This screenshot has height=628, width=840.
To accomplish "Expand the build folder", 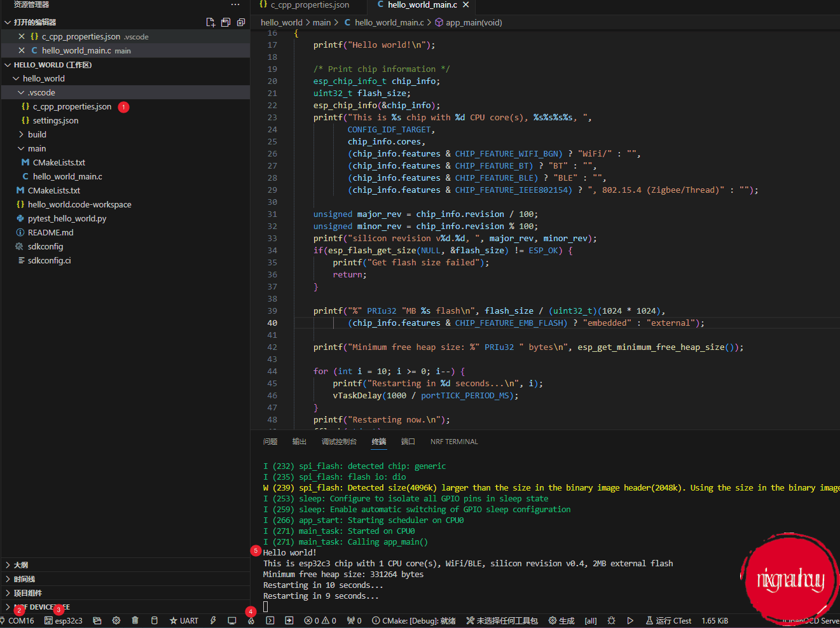I will pyautogui.click(x=37, y=134).
